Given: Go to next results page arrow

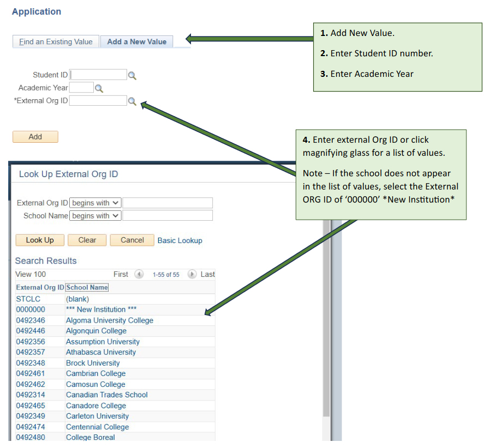Looking at the screenshot, I should click(192, 274).
